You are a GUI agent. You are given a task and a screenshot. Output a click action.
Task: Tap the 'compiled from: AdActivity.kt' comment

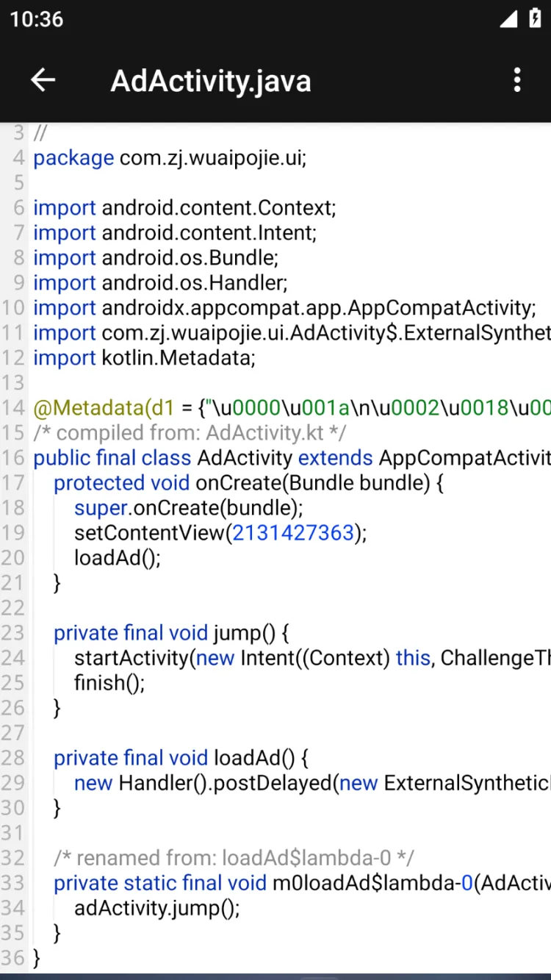pos(190,433)
